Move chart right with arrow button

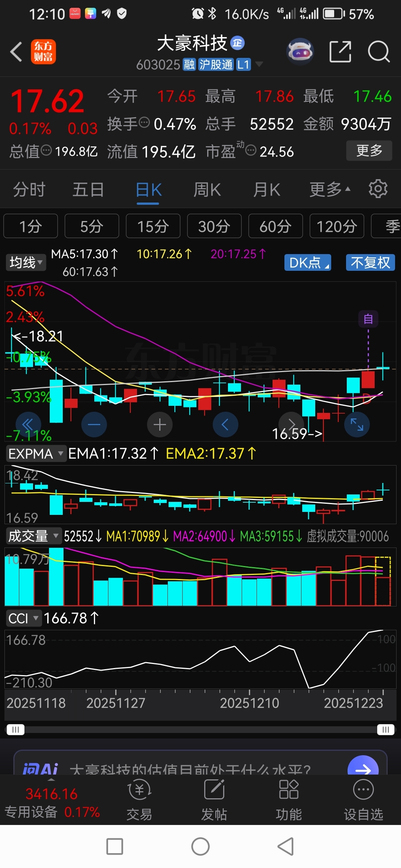[291, 424]
